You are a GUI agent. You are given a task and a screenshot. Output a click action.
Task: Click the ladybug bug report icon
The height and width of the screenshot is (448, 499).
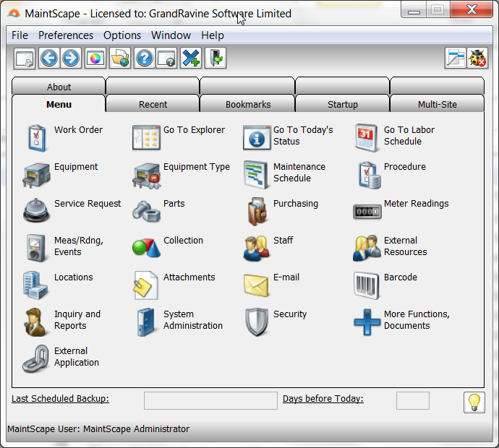coord(477,59)
